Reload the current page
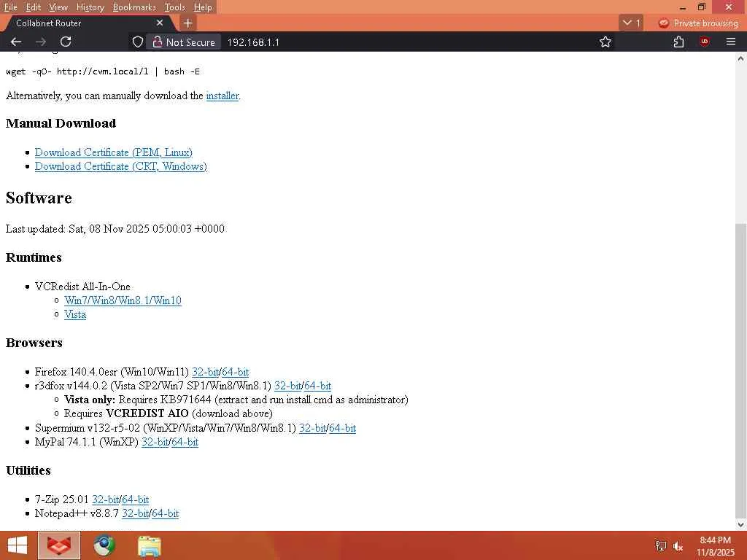Screen dimensions: 747x560 point(66,42)
